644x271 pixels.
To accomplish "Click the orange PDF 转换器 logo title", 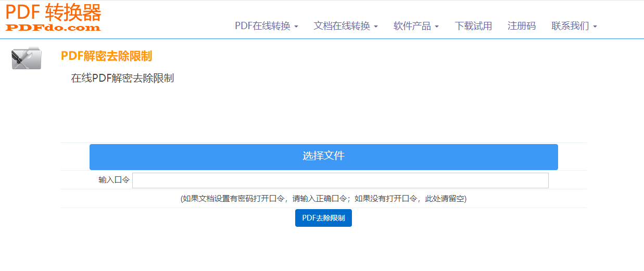I will pos(53,12).
